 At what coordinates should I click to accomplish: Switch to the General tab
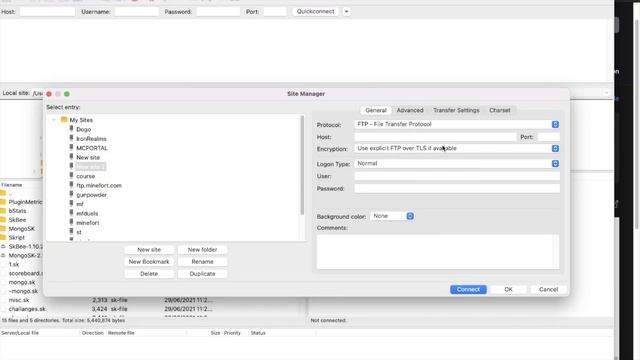376,110
